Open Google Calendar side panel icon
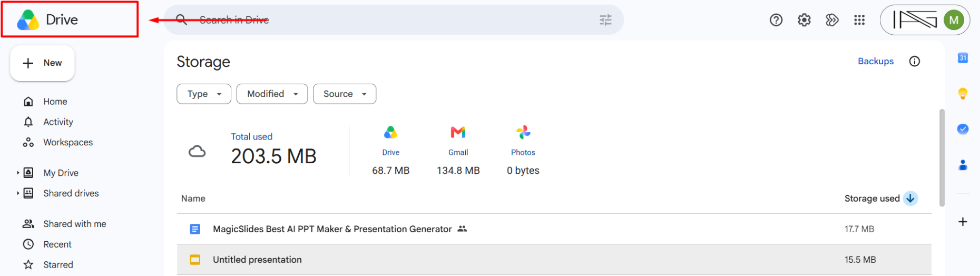 (x=963, y=58)
